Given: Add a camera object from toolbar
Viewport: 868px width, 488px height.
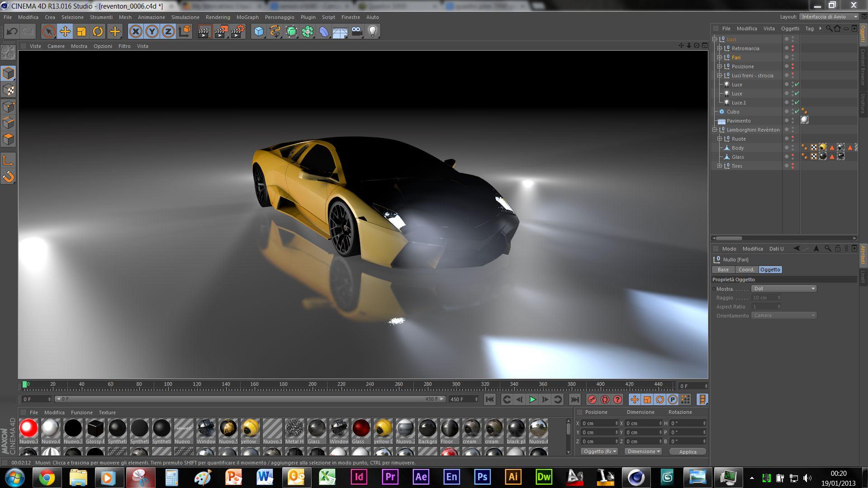Looking at the screenshot, I should click(x=356, y=31).
